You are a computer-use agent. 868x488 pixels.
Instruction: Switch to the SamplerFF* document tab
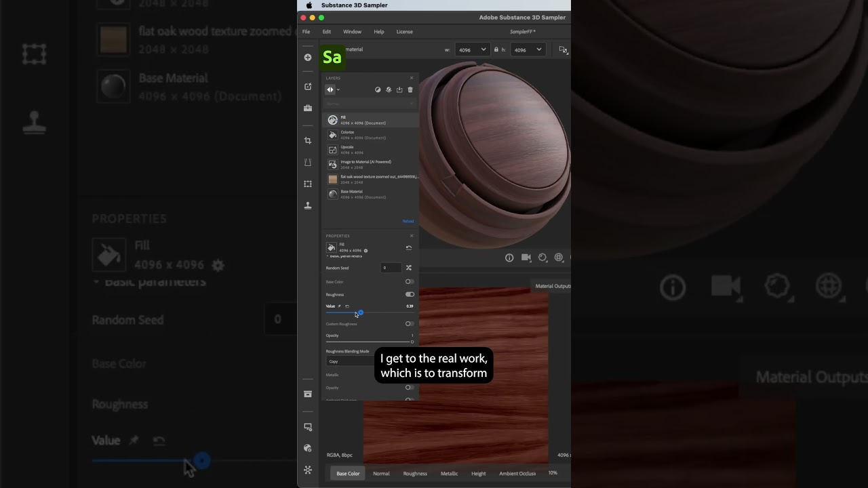tap(522, 32)
